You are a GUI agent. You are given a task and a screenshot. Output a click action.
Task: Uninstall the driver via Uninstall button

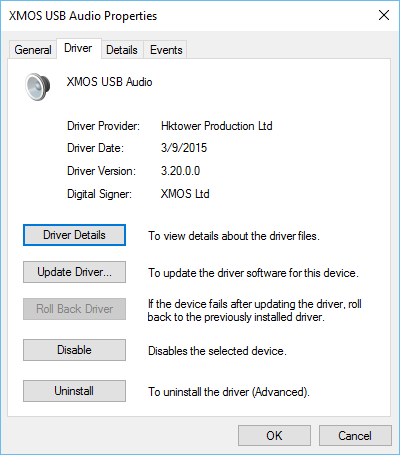74,391
